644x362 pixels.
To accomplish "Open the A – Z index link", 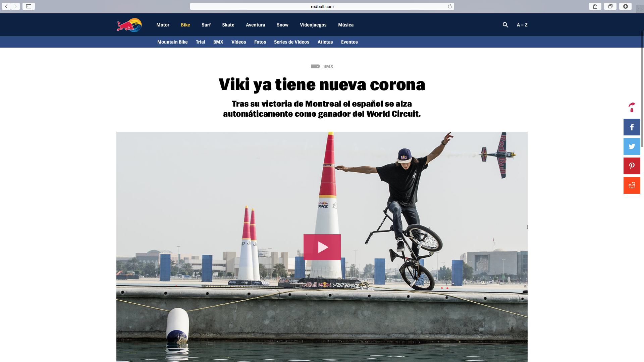I will 522,25.
